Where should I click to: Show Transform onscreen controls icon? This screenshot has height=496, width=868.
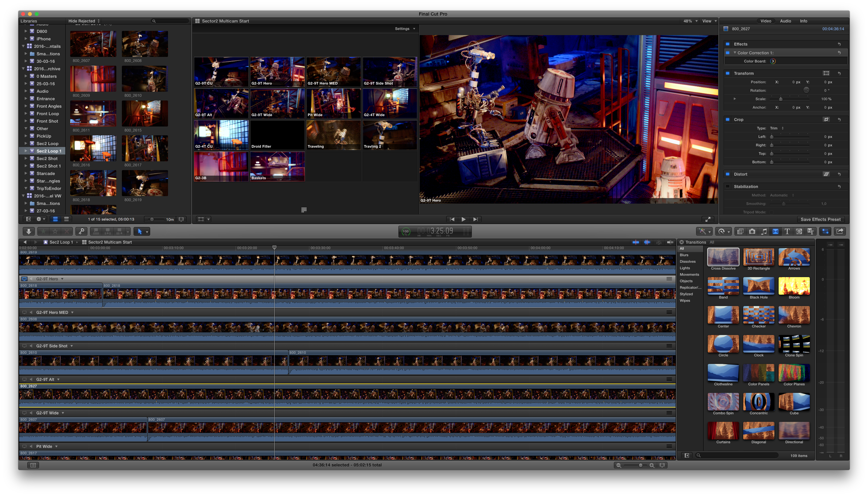826,73
